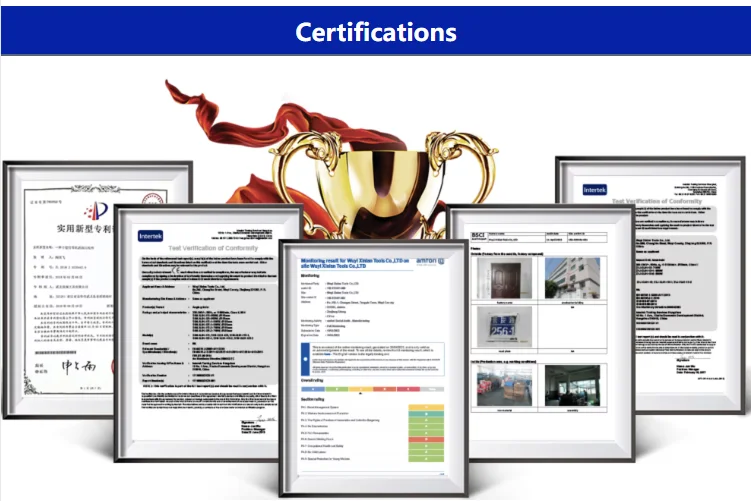Image resolution: width=751 pixels, height=501 pixels.
Task: Click the red rating cell in the section rating column
Action: point(426,439)
